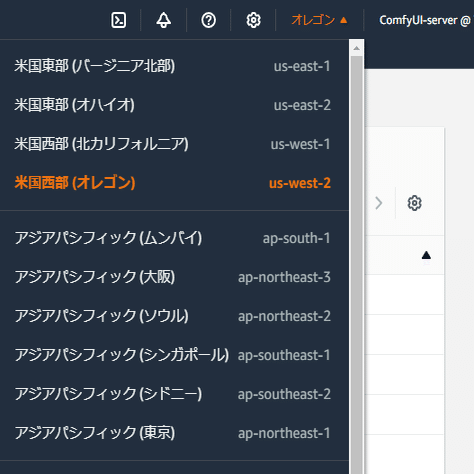This screenshot has width=474, height=474.
Task: Open the CloudShell terminal icon
Action: (118, 20)
